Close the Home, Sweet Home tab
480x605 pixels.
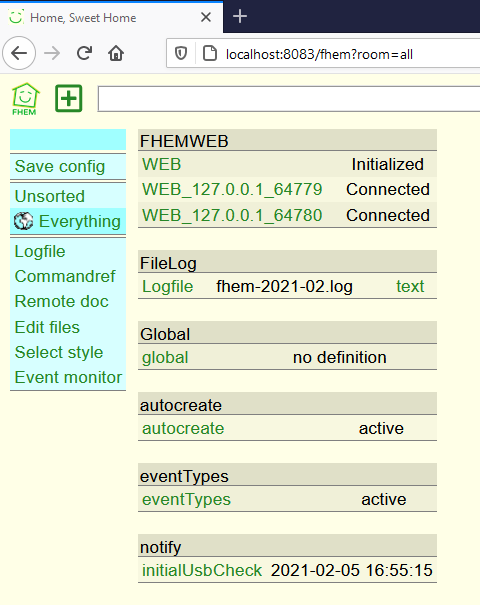[x=206, y=17]
